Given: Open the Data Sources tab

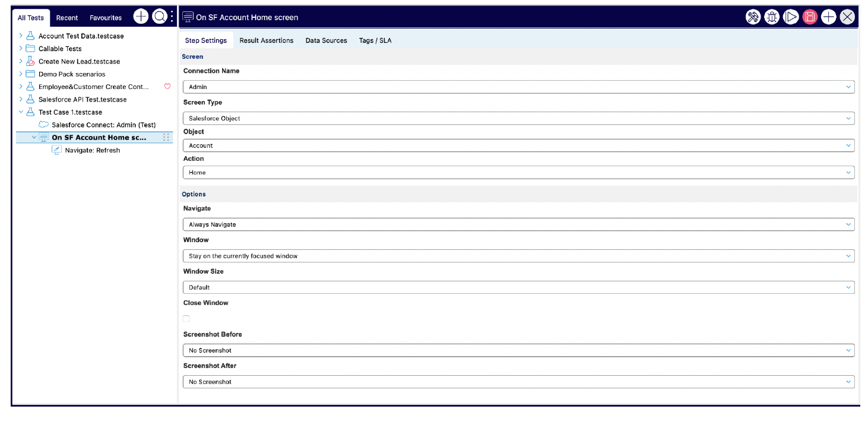Looking at the screenshot, I should click(327, 40).
